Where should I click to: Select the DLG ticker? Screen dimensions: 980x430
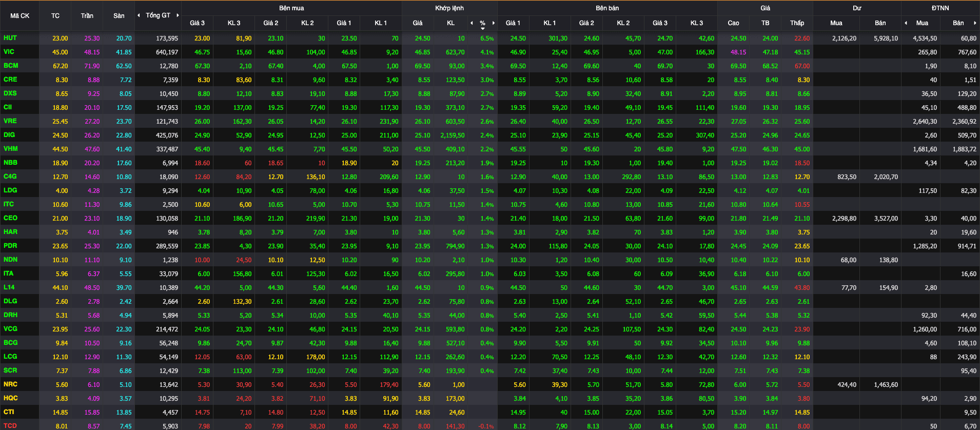click(10, 301)
